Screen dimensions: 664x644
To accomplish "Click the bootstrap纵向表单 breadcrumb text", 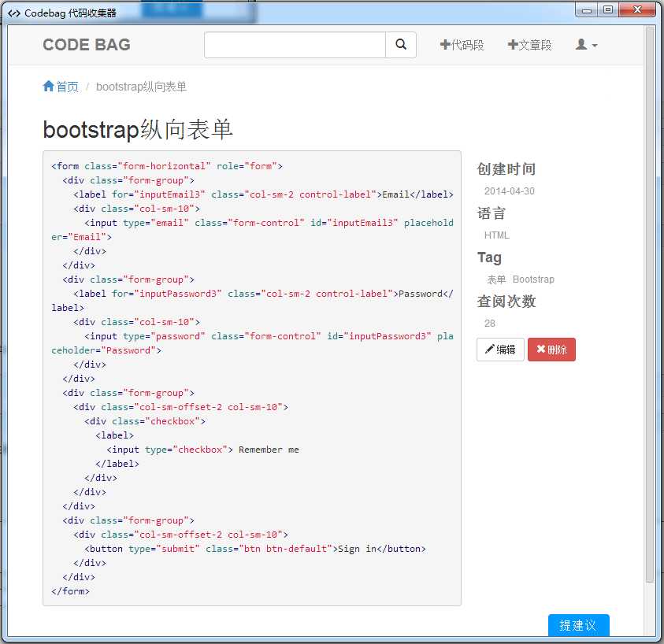I will click(141, 87).
